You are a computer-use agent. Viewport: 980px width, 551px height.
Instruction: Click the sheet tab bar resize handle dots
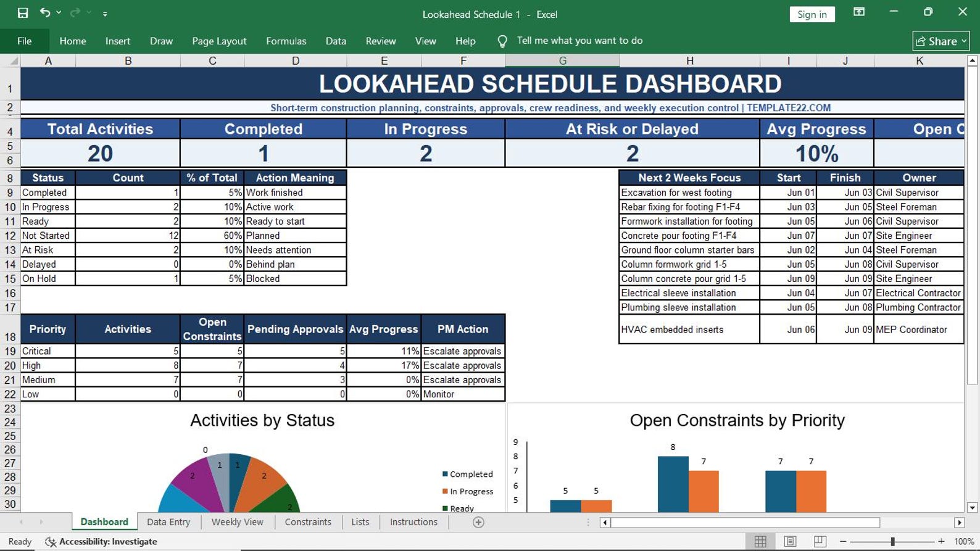coord(588,523)
